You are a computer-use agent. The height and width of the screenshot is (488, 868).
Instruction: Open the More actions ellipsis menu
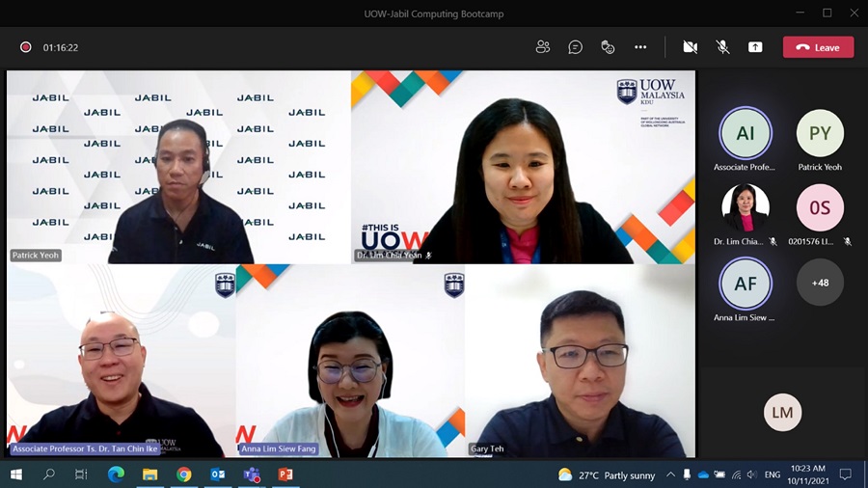point(640,47)
